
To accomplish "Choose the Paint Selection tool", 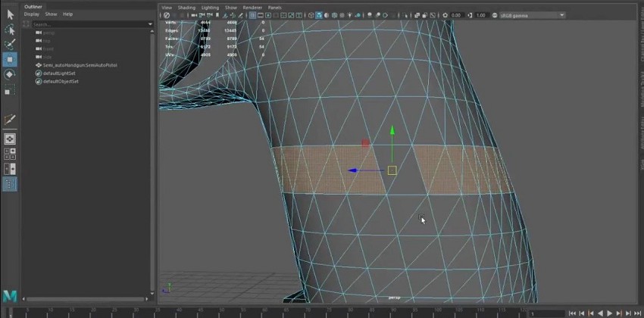I will click(10, 44).
